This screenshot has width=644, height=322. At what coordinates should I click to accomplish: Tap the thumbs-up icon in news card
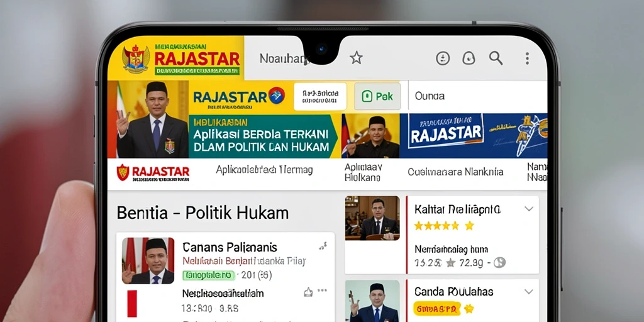(308, 292)
